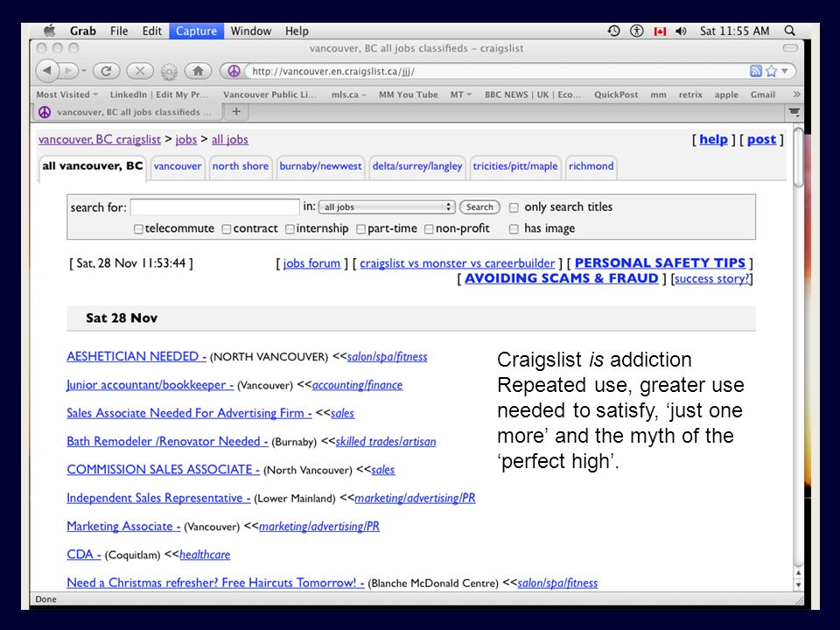
Task: Open the Capture menu
Action: tap(196, 31)
